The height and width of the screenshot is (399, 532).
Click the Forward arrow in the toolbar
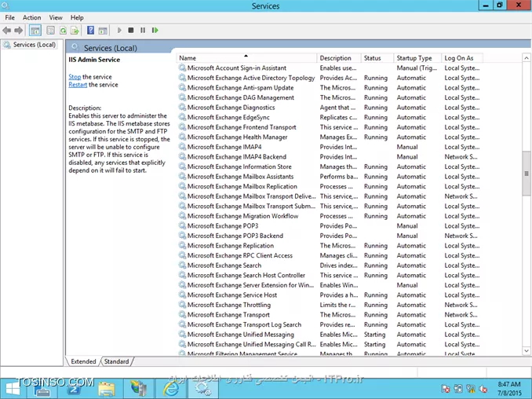[x=19, y=31]
